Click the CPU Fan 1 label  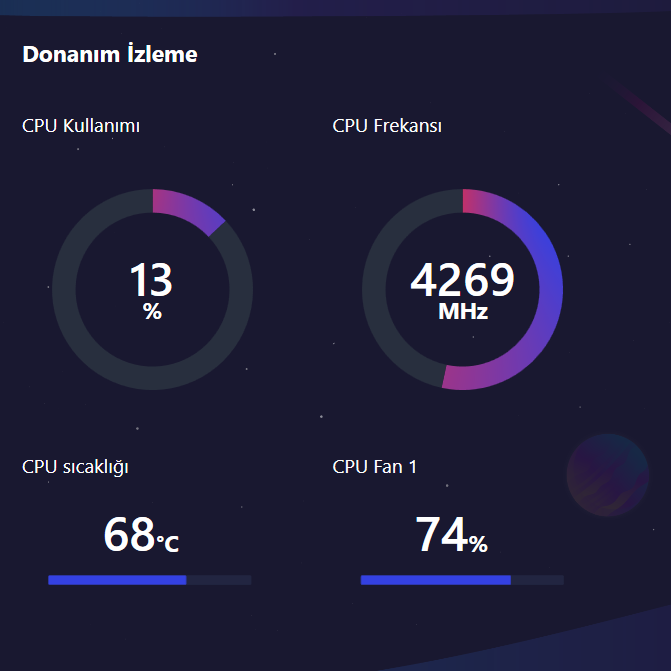pyautogui.click(x=375, y=466)
